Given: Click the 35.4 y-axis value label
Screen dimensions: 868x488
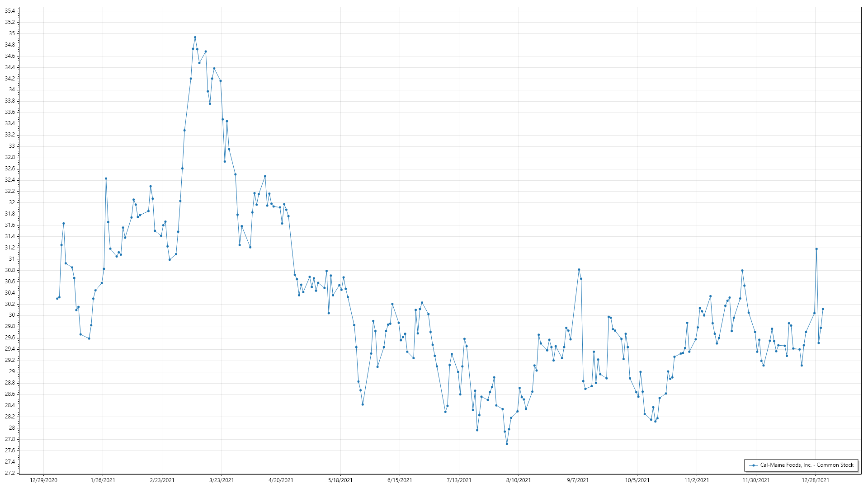Looking at the screenshot, I should (9, 10).
